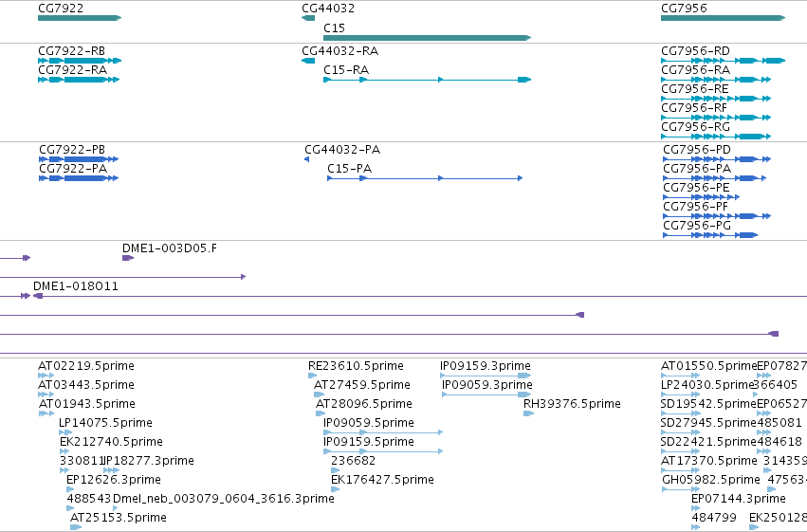
Task: Select CG44032-PA protein label
Action: point(342,150)
